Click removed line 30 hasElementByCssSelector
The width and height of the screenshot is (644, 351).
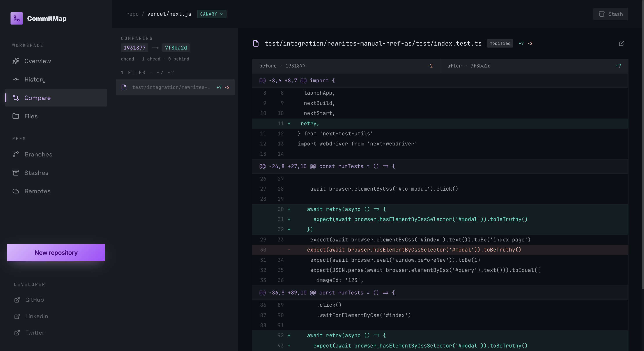440,250
